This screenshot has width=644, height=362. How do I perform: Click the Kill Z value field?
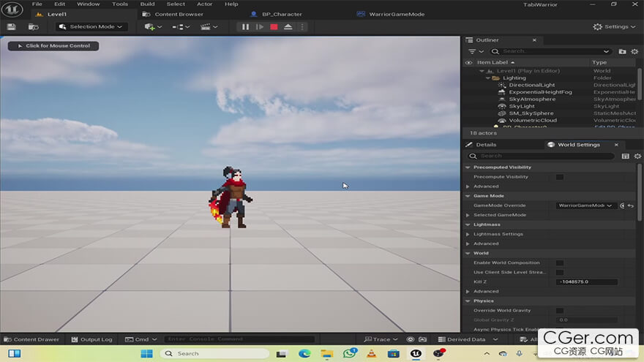tap(586, 282)
